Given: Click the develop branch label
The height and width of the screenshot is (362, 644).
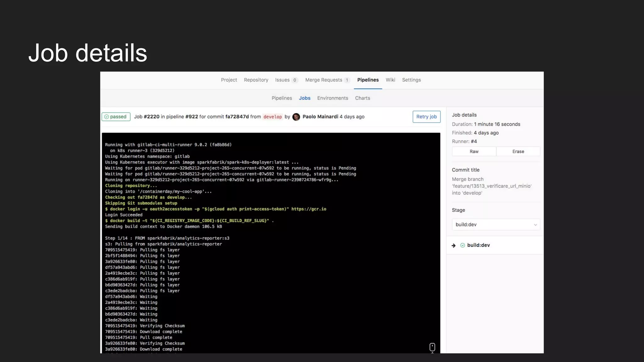Looking at the screenshot, I should pos(272,117).
